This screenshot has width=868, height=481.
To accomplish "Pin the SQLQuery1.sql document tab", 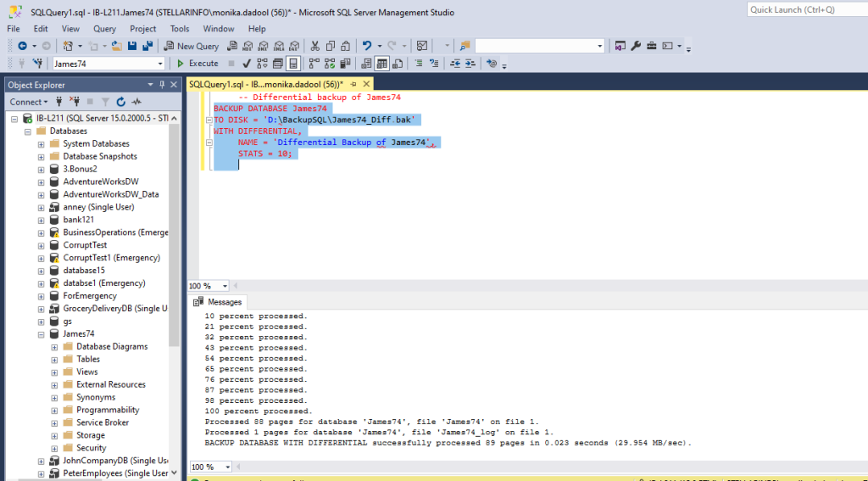I will tap(353, 84).
